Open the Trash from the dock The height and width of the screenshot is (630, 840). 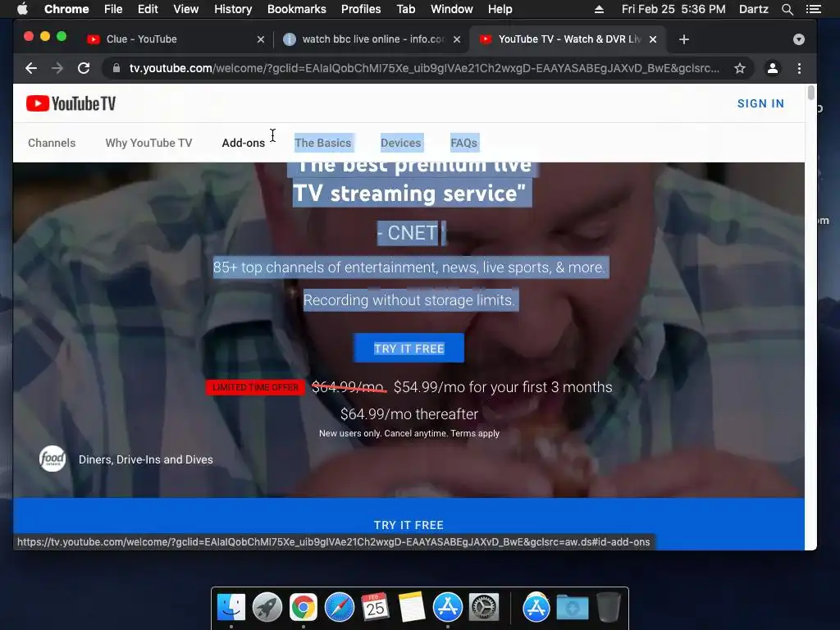[608, 608]
